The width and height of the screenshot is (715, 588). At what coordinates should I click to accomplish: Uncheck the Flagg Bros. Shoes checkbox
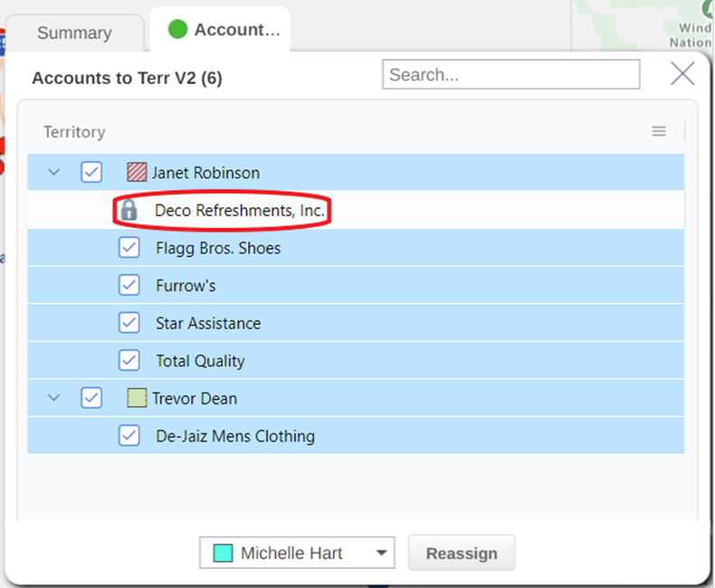(x=129, y=248)
